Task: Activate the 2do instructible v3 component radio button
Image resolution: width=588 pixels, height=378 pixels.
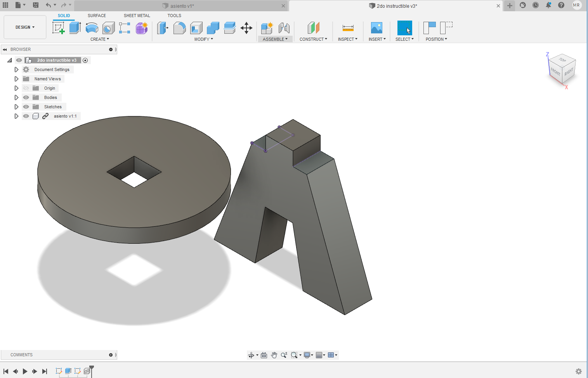Action: coord(85,60)
